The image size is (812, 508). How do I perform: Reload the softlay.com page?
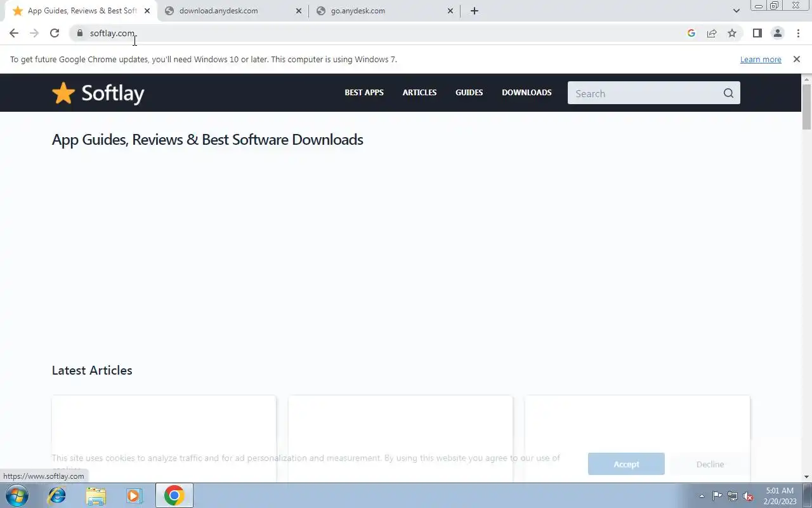pos(55,33)
